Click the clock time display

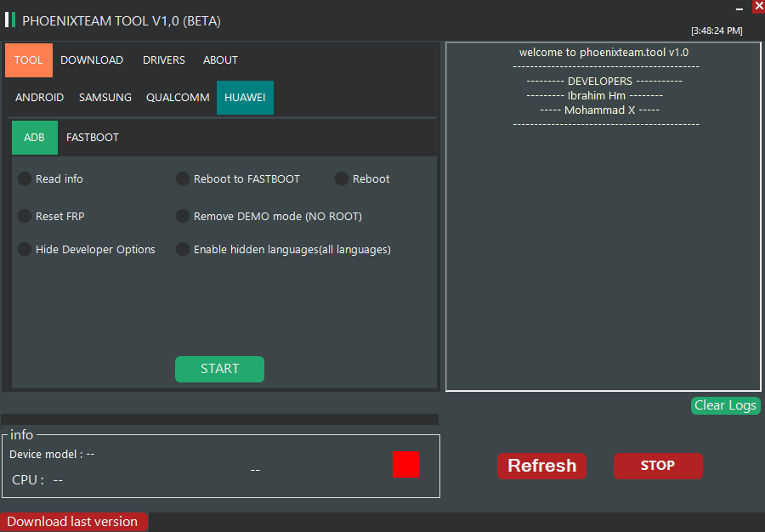717,31
